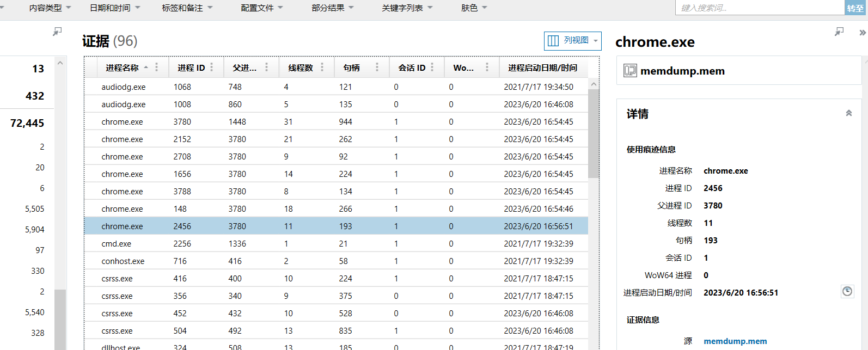Viewport: 868px width, 350px height.
Task: Select csrss.exe row with ID 356
Action: pos(336,296)
